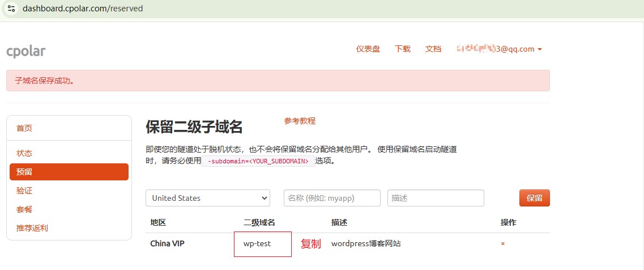
Task: Focus the 名称 subdomain name field
Action: point(332,198)
